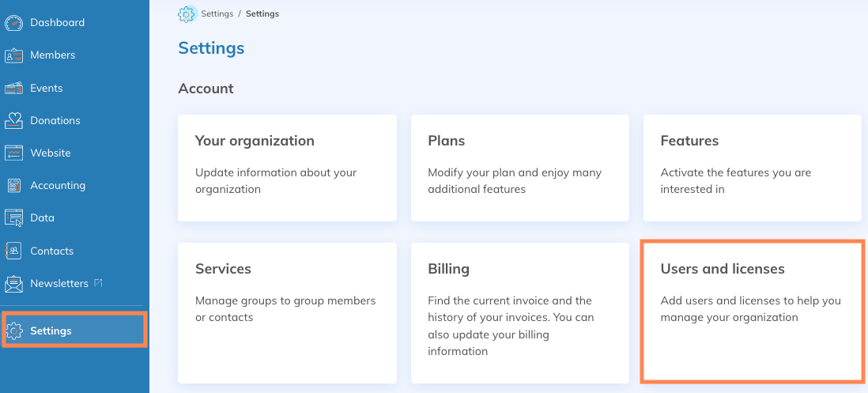This screenshot has height=393, width=868.
Task: Click the Accounting calculator icon
Action: (14, 186)
